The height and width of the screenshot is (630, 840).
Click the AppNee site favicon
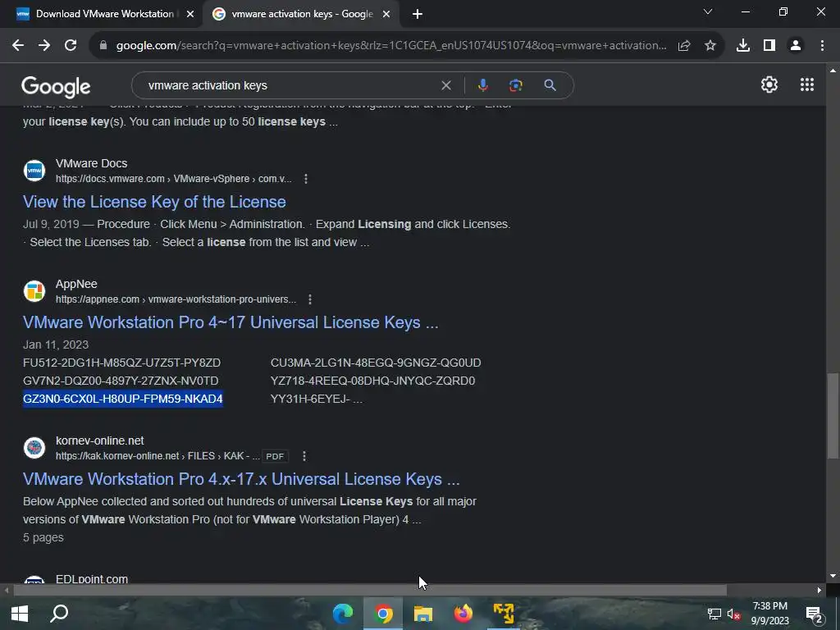pos(34,291)
